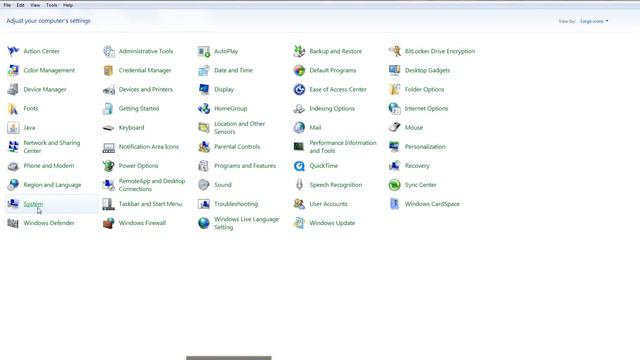Open the Java icon
The height and width of the screenshot is (360, 640).
pos(13,128)
